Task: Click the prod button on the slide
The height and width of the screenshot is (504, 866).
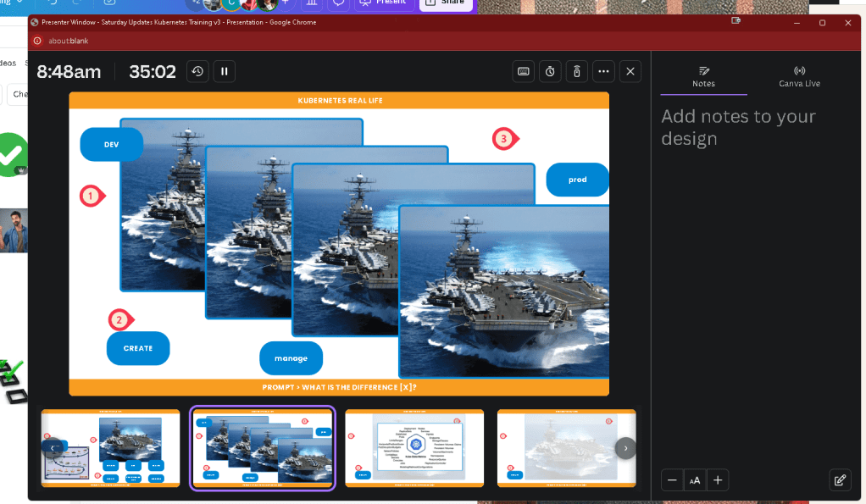Action: coord(577,180)
